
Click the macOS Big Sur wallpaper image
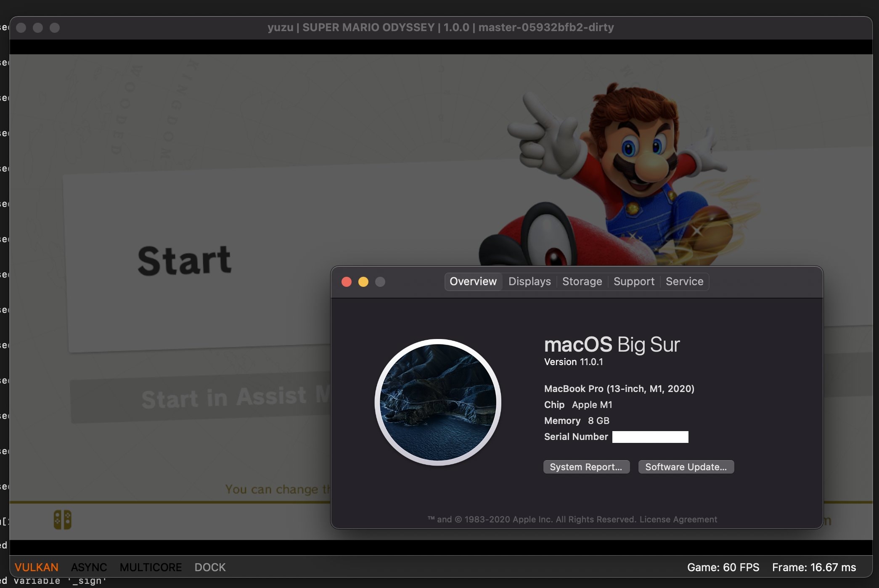coord(438,402)
